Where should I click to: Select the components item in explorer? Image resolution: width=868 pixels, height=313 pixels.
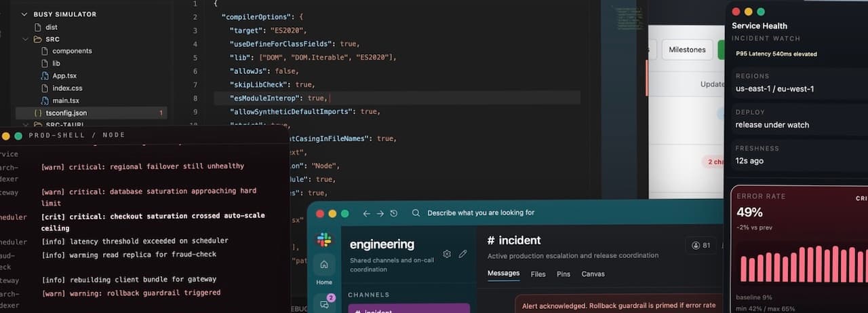click(72, 51)
